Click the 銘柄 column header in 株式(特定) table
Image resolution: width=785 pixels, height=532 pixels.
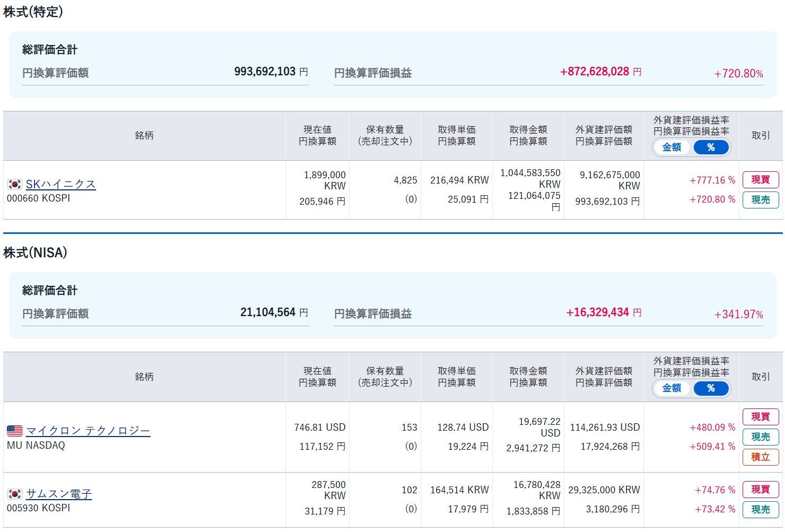point(144,136)
